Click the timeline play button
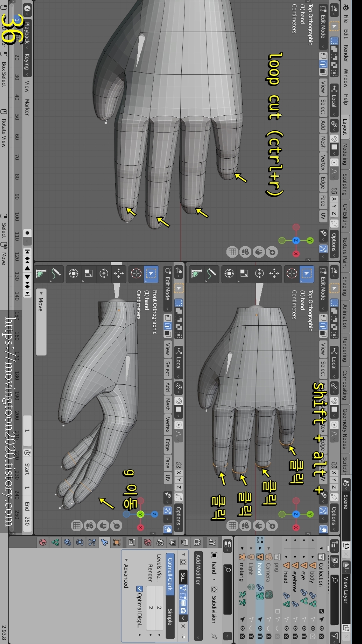362x644 pixels. point(27,277)
